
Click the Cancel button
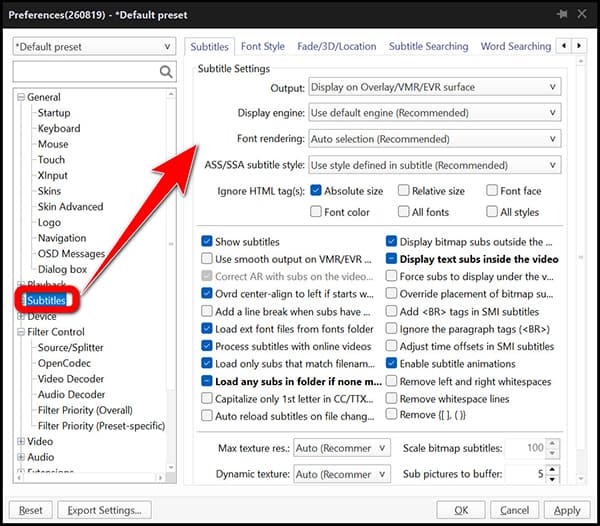(514, 510)
